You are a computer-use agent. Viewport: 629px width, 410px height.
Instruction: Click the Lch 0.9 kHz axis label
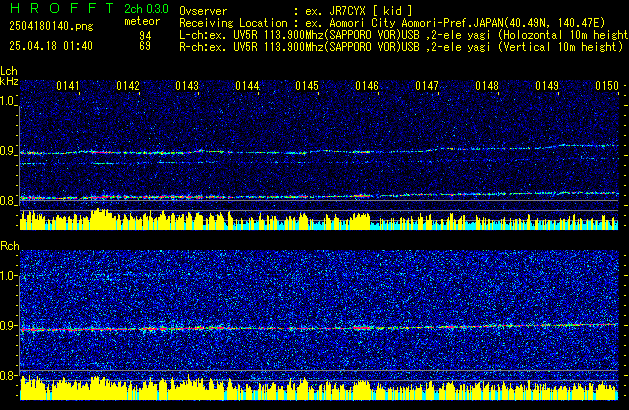[8, 151]
